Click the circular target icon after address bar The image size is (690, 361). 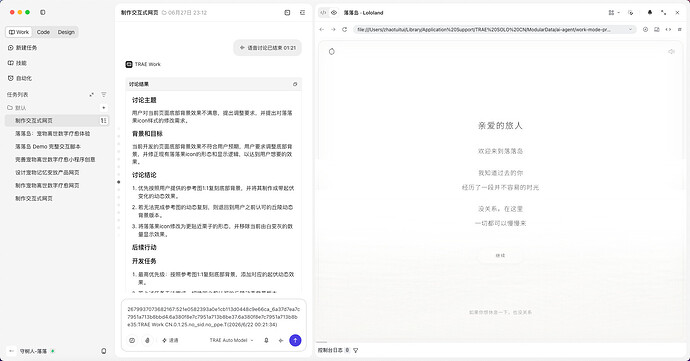(646, 29)
